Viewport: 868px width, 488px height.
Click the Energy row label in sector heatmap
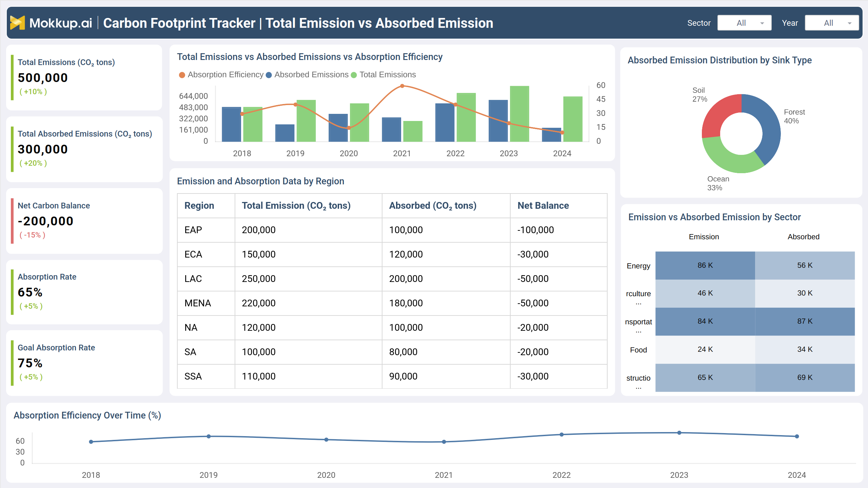pyautogui.click(x=638, y=266)
